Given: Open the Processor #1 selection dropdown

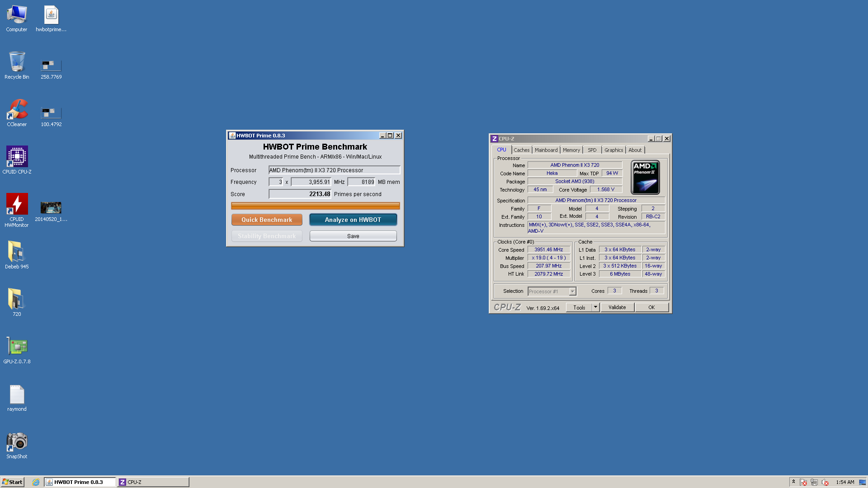Looking at the screenshot, I should [552, 291].
